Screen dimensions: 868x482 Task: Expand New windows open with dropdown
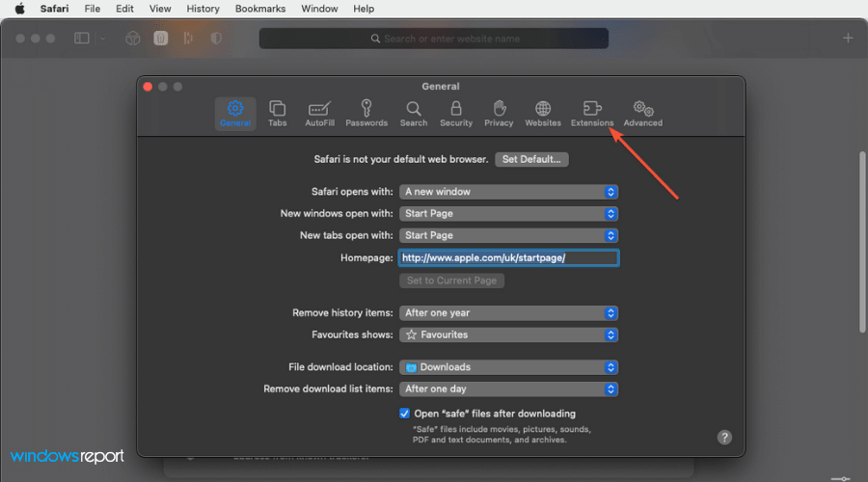click(x=508, y=214)
